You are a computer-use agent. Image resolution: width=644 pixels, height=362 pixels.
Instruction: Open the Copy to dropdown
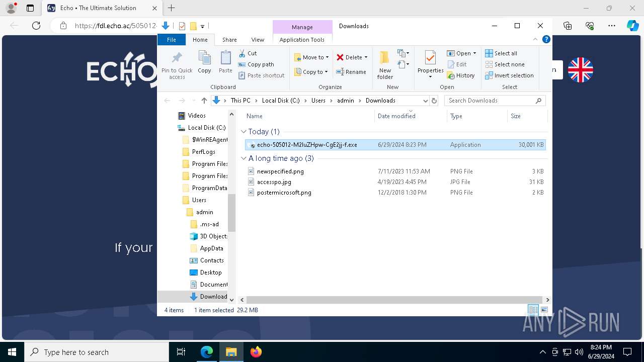(x=311, y=72)
